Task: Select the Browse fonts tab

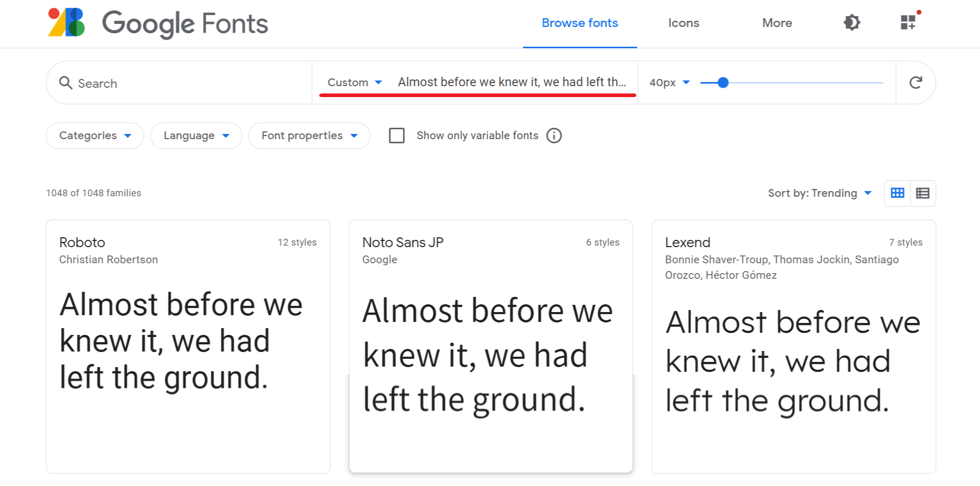Action: [x=580, y=23]
